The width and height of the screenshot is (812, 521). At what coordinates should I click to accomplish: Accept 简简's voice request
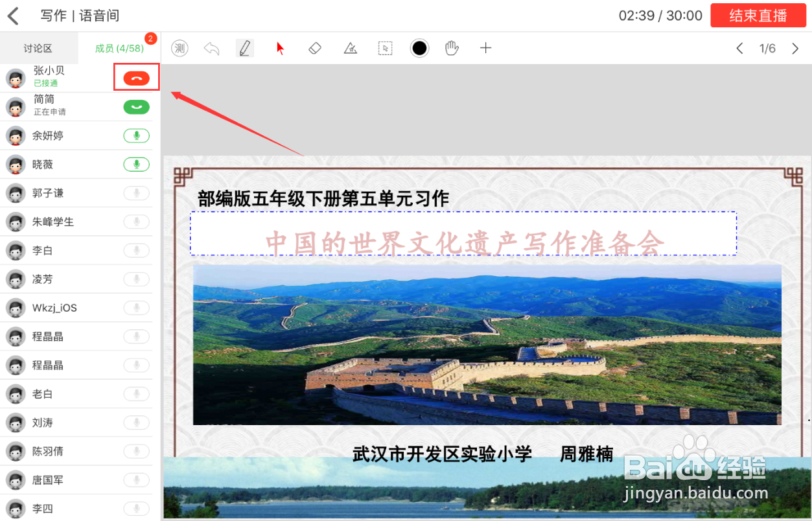tap(136, 106)
